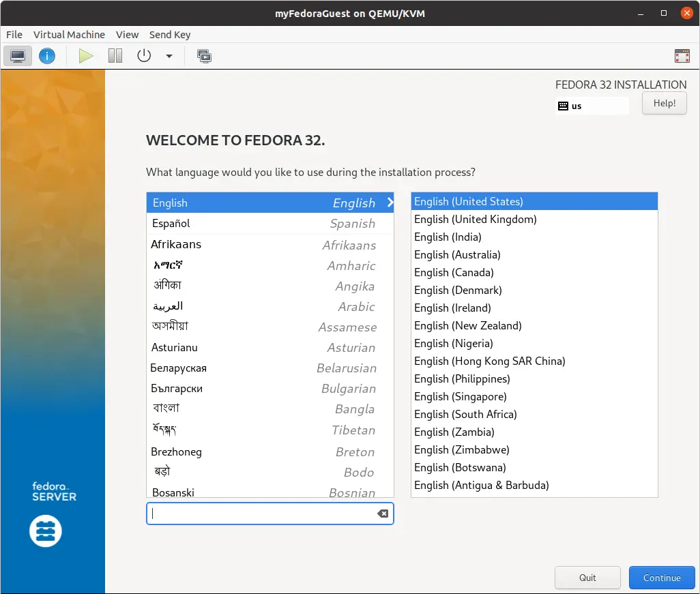Select Amharic language row
The width and height of the screenshot is (700, 594).
pos(270,265)
